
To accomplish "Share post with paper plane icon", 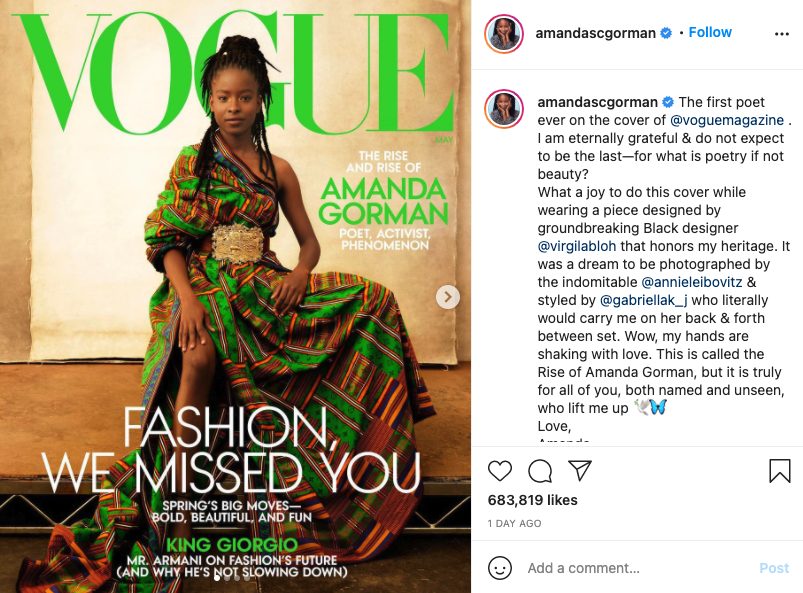I will [x=580, y=470].
